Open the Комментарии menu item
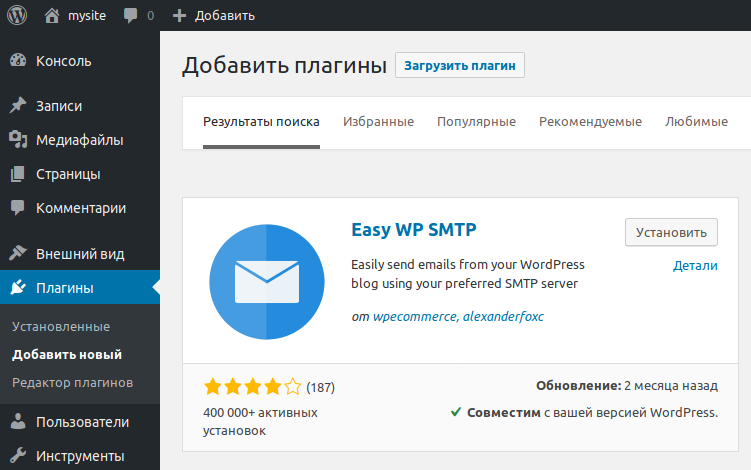Screen dimensions: 751x470 (80, 208)
